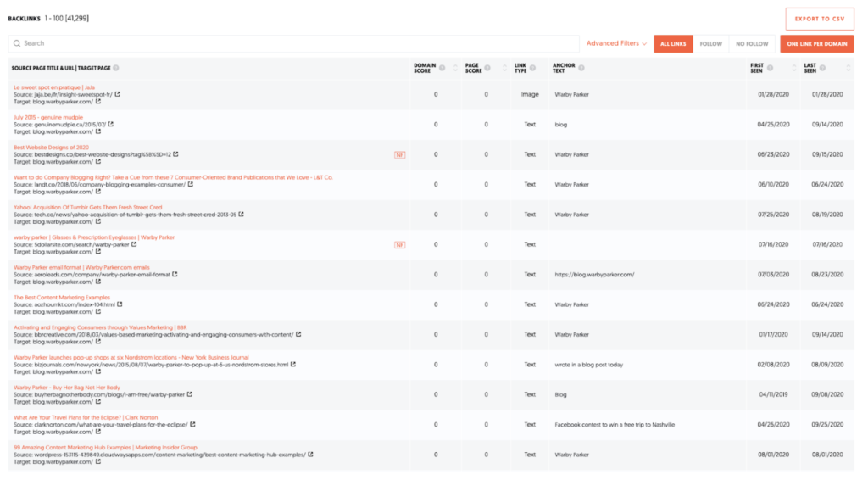
Task: Click the Export to CSV button
Action: pyautogui.click(x=820, y=19)
